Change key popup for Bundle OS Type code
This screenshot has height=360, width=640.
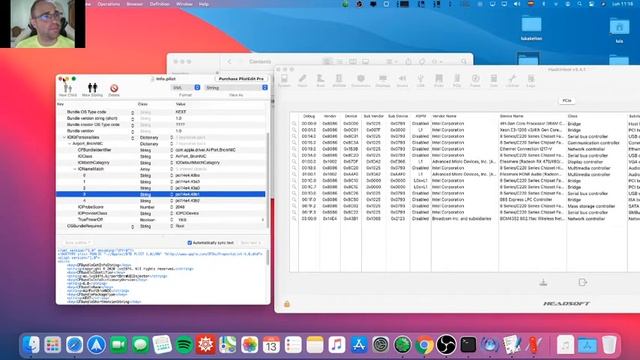pyautogui.click(x=133, y=112)
